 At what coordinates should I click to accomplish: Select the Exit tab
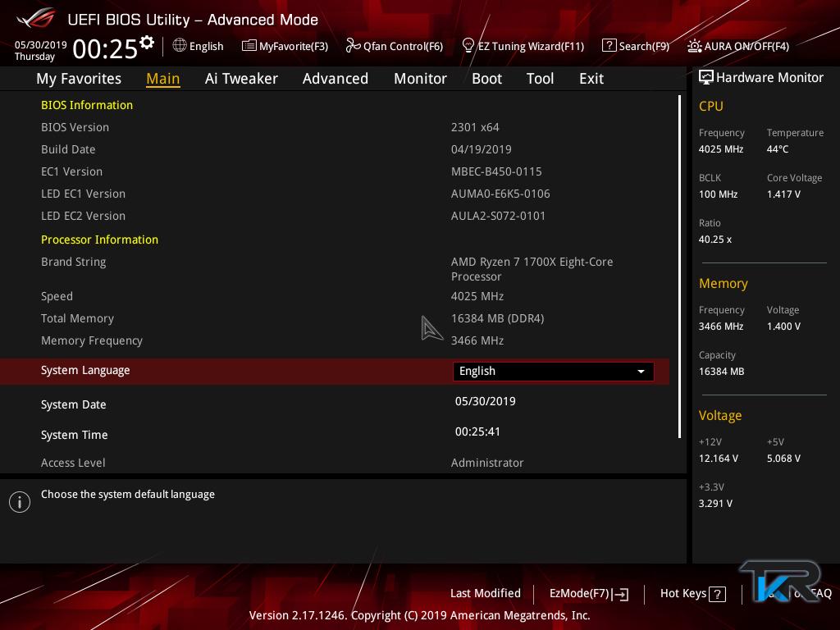pos(591,79)
